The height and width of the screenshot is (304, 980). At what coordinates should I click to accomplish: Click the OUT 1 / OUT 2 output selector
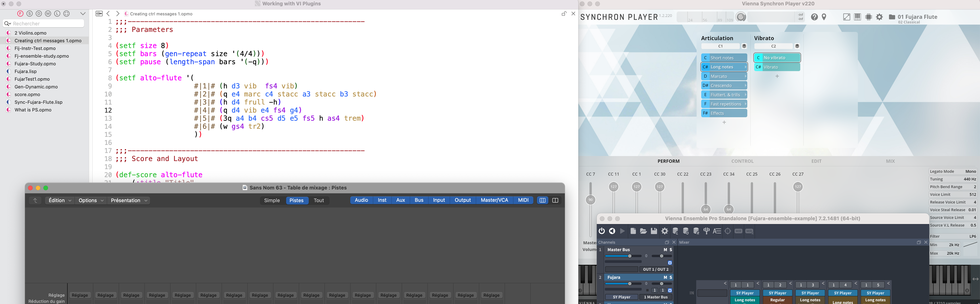tap(656, 269)
